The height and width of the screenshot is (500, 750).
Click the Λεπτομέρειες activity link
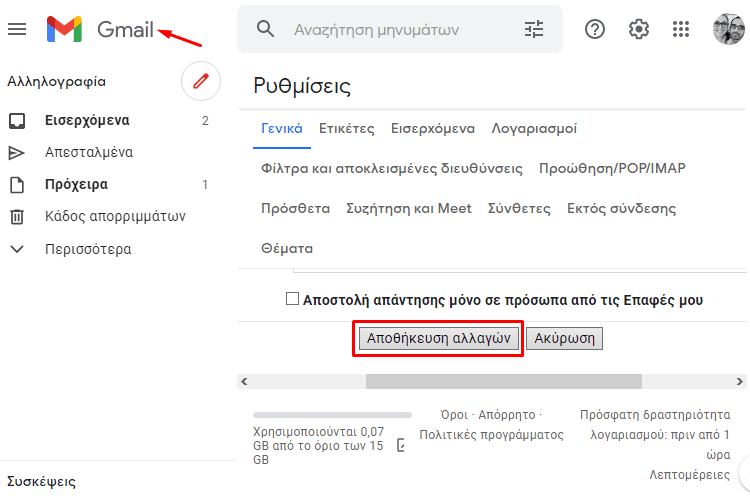point(689,475)
